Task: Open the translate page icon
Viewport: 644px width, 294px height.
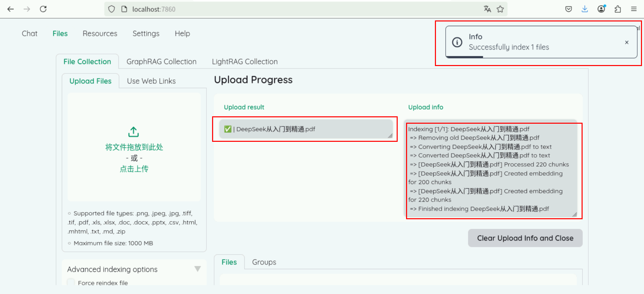Action: pyautogui.click(x=487, y=9)
